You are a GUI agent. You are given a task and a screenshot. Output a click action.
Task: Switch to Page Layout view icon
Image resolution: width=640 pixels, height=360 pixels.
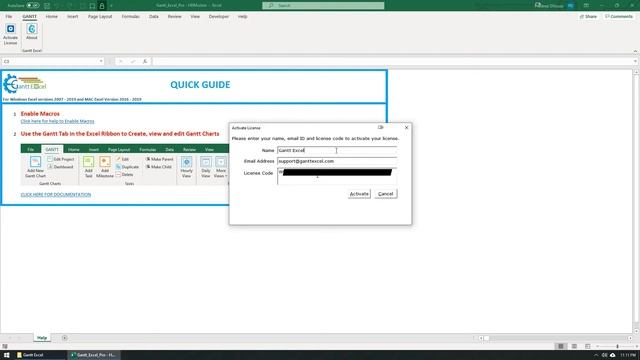574,347
